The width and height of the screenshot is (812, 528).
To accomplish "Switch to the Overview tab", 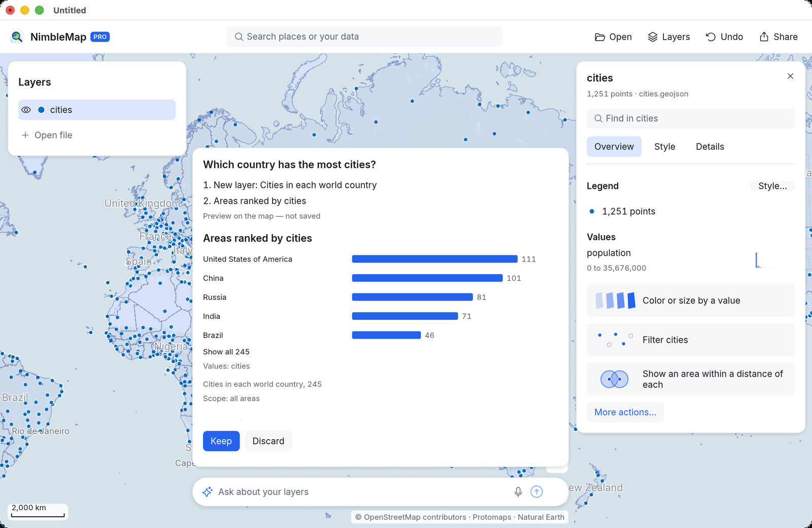I will [614, 147].
